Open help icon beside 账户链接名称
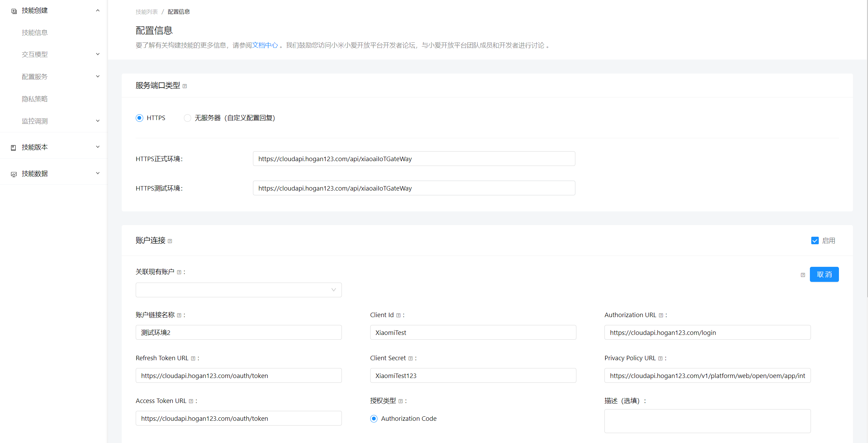Viewport: 868px width, 443px height. (179, 315)
